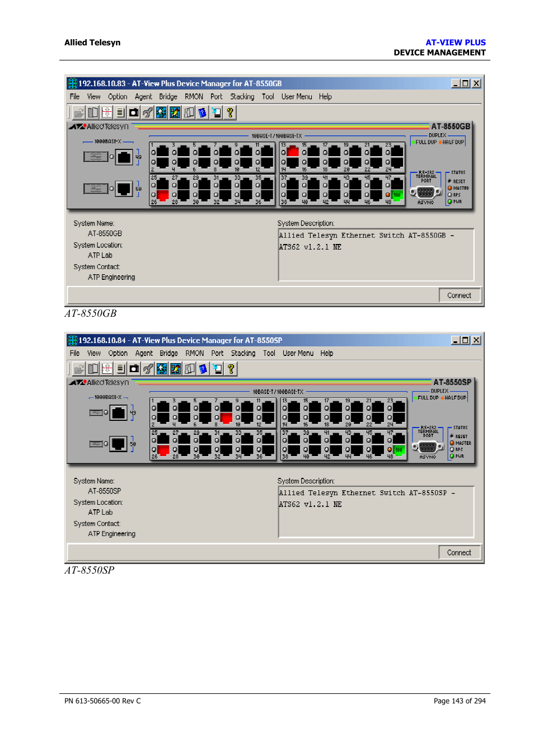The image size is (534, 756).
Task: Click the text list icon in AT-8550SP toolbar
Action: coord(120,369)
